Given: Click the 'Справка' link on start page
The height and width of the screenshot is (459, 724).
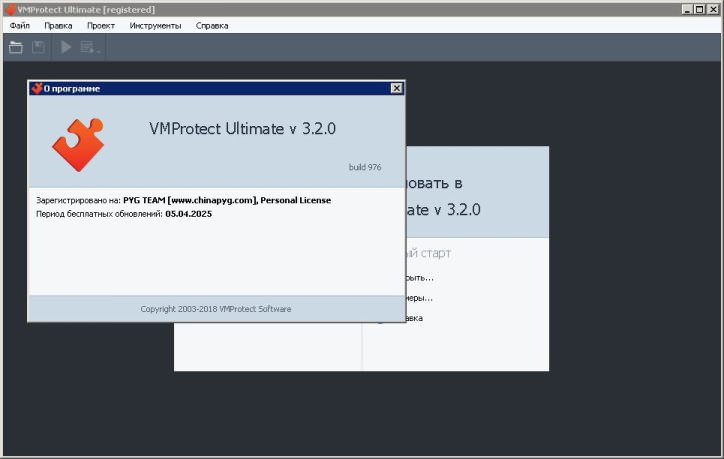Looking at the screenshot, I should coord(414,318).
